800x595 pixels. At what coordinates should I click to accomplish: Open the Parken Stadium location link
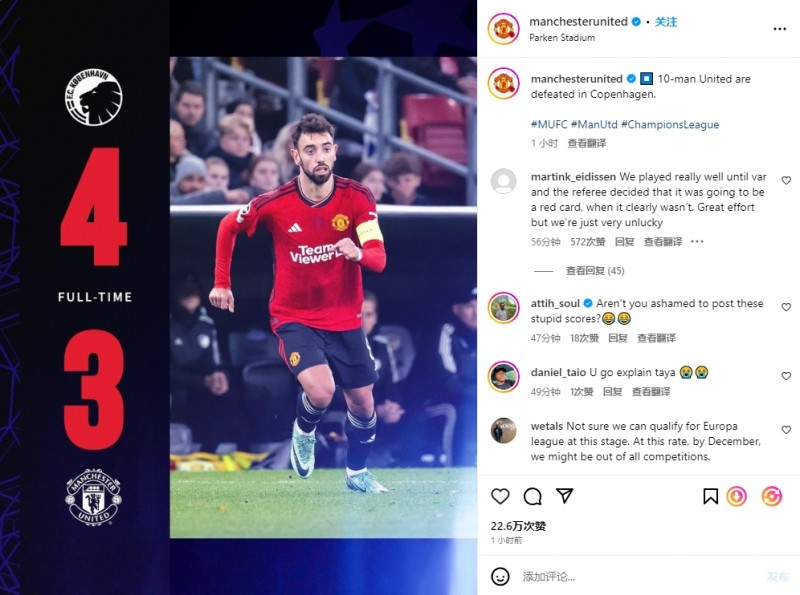coord(562,38)
